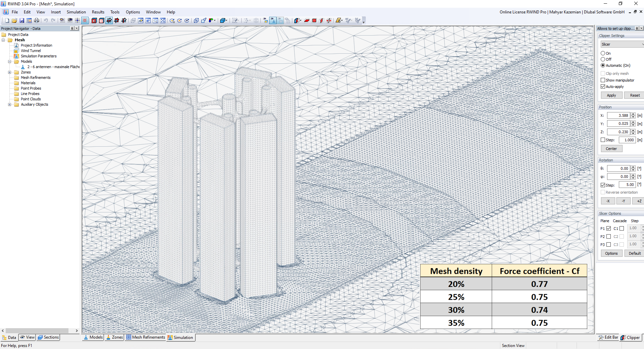
Task: Click the Center button under Position
Action: [611, 148]
